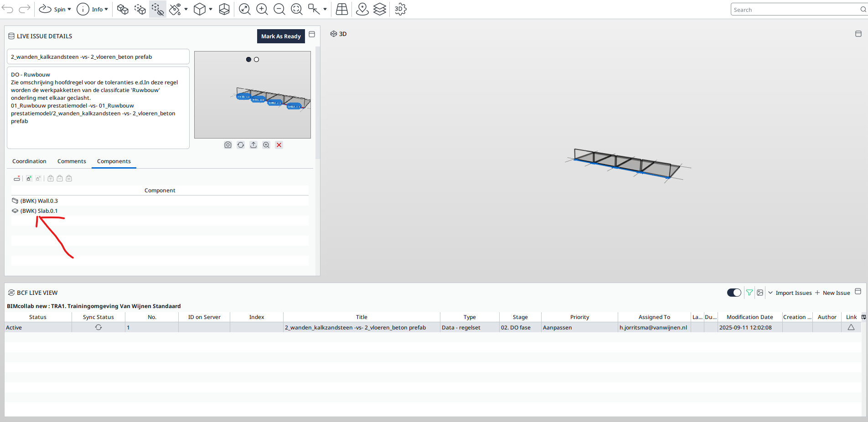
Task: Collapse the 3D view panel icon
Action: [858, 34]
